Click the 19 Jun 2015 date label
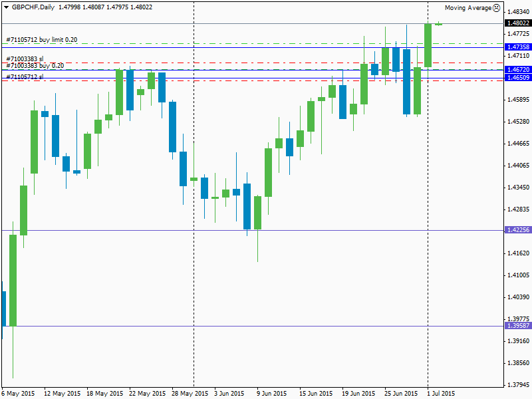 (358, 393)
